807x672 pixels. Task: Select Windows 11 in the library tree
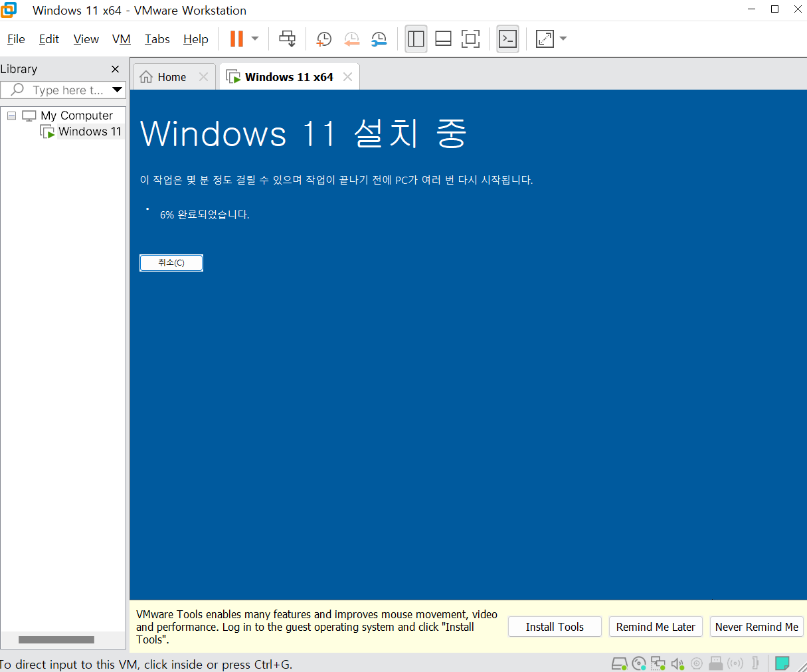pos(90,131)
